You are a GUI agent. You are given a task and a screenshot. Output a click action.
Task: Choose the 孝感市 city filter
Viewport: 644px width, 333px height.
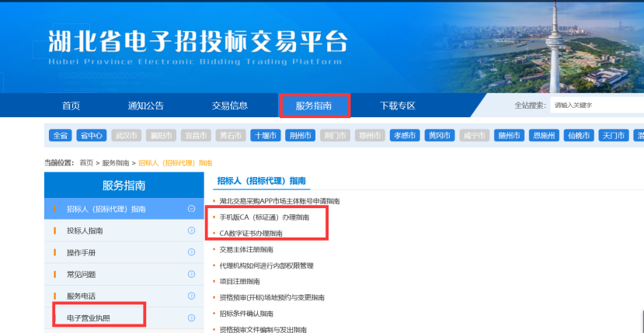[x=404, y=135]
